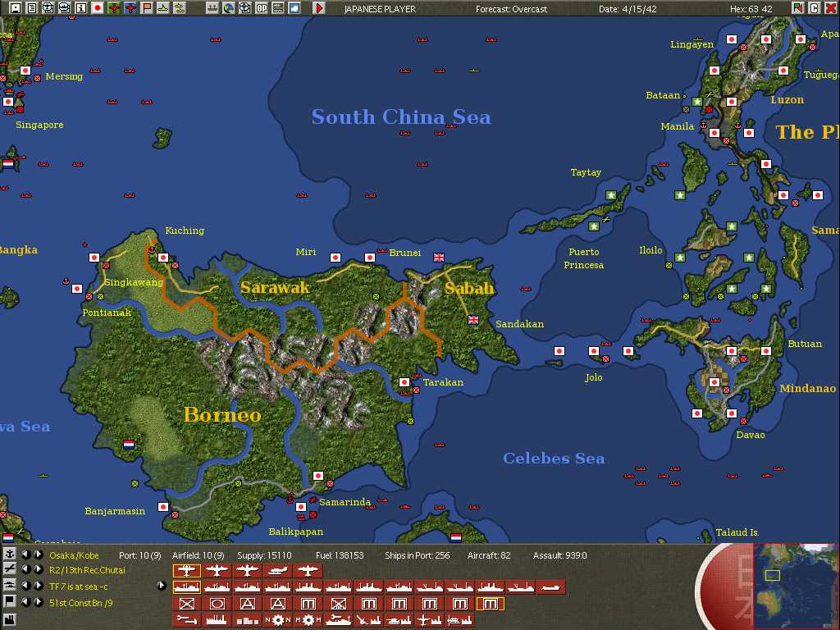Go to previous task force before TF 7
This screenshot has width=840, height=630.
pyautogui.click(x=25, y=586)
